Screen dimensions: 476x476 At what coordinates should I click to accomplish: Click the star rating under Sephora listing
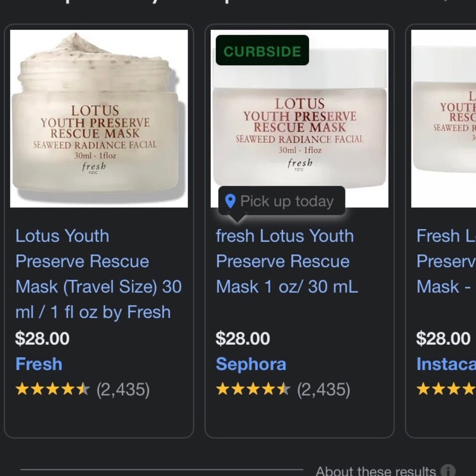[x=253, y=389]
